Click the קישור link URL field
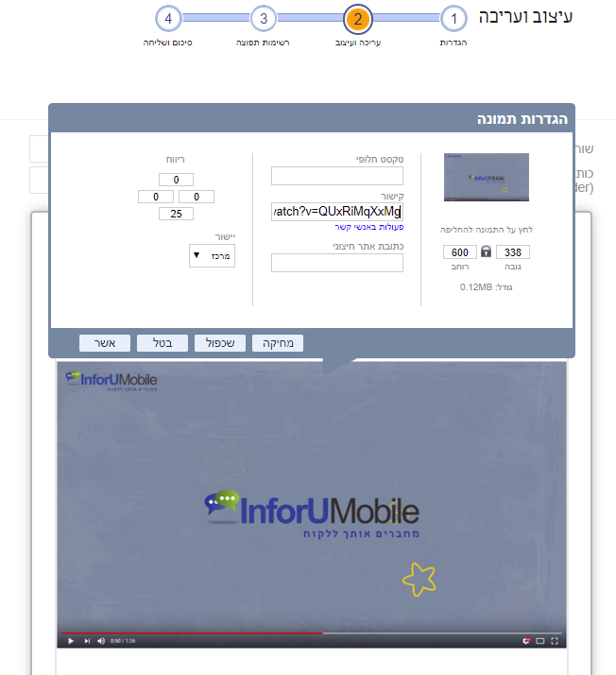The width and height of the screenshot is (616, 675). coord(337,212)
